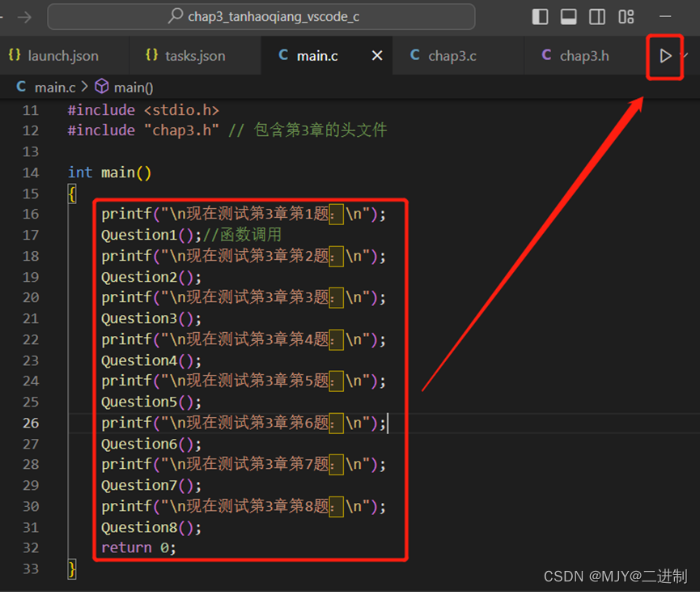The width and height of the screenshot is (700, 592).
Task: Click the JSON braces icon on launch.json tab
Action: [15, 55]
